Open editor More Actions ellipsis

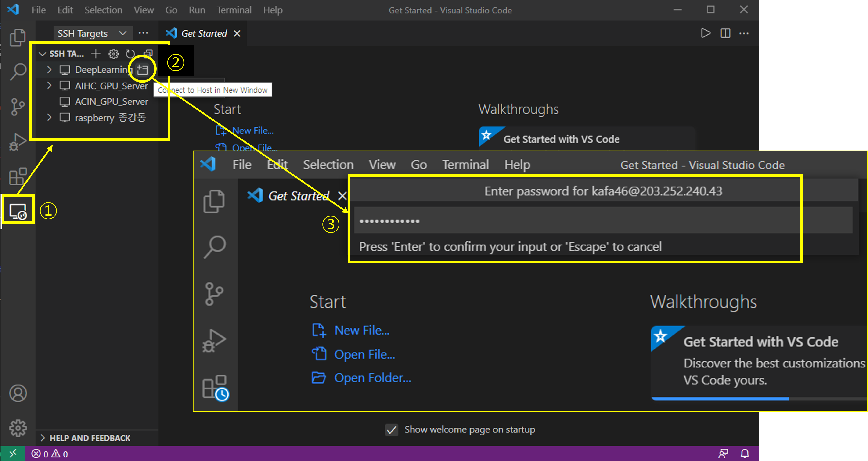click(744, 33)
